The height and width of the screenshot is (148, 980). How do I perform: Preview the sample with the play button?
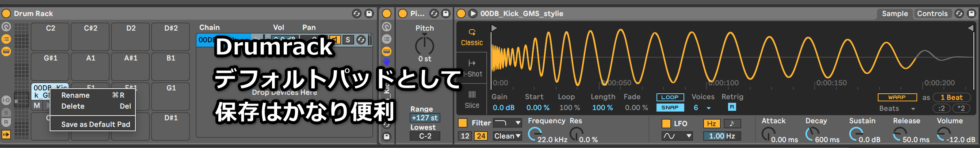tap(472, 13)
